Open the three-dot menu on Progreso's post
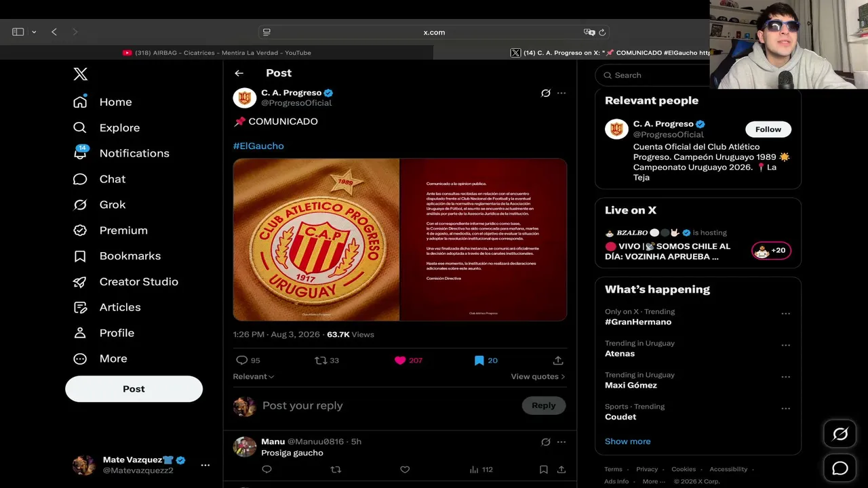The width and height of the screenshot is (868, 488). (x=561, y=93)
